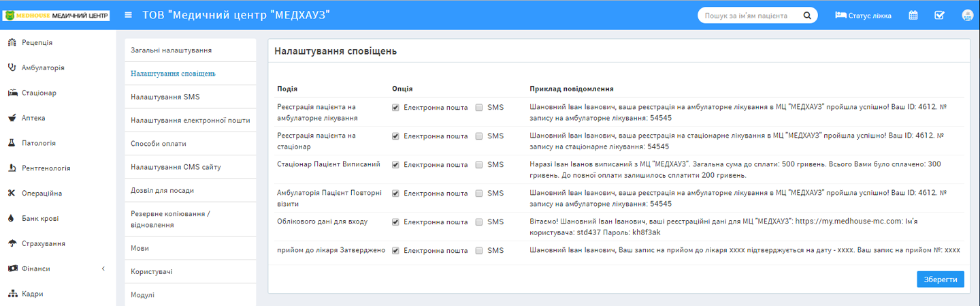Toggle the hamburger menu icon
Viewport: 980px width, 306px height.
(x=129, y=15)
